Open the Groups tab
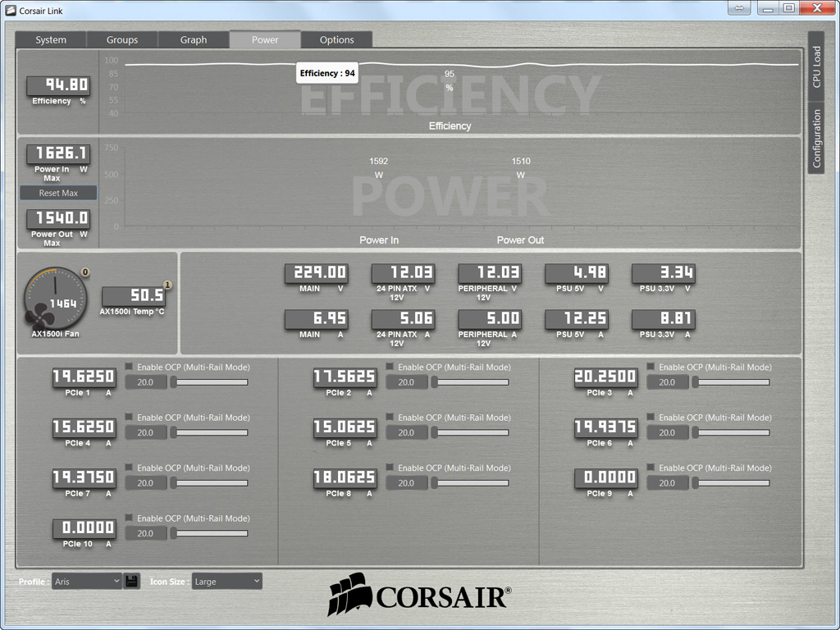This screenshot has height=630, width=840. tap(122, 39)
